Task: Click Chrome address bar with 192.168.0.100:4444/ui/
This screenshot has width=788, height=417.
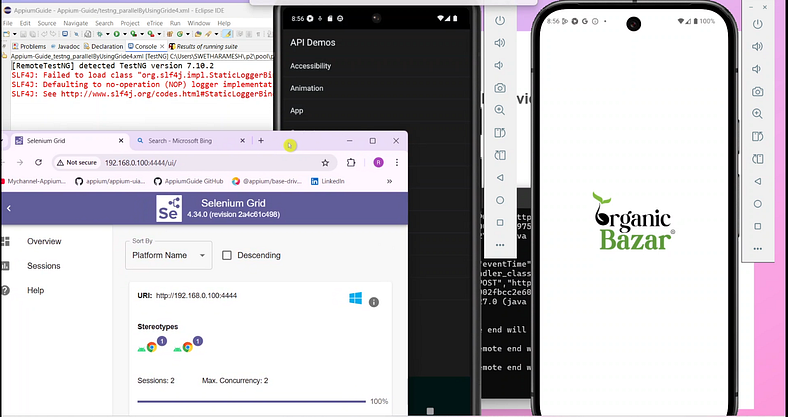Action: point(193,162)
